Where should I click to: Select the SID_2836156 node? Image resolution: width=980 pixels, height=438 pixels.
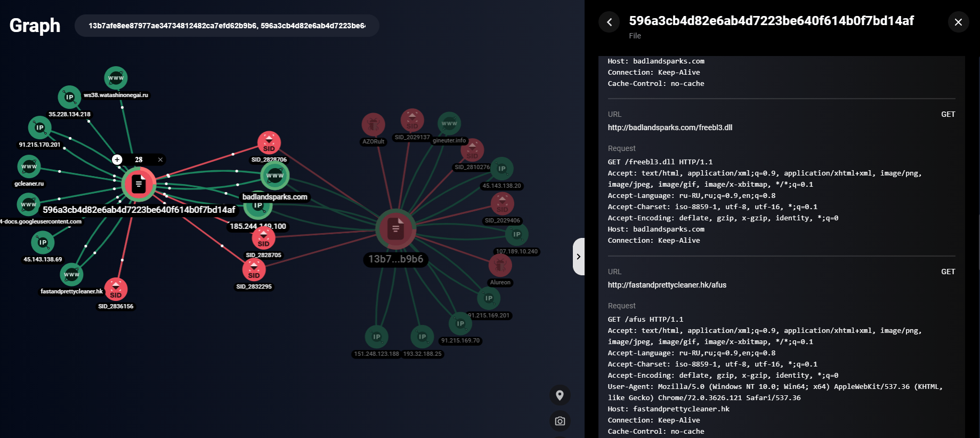pos(116,289)
